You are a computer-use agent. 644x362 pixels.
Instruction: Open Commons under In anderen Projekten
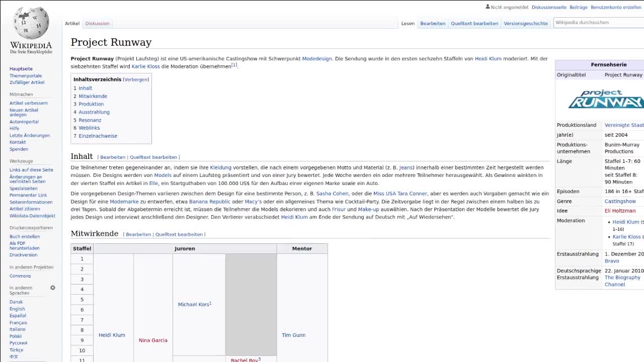point(20,276)
